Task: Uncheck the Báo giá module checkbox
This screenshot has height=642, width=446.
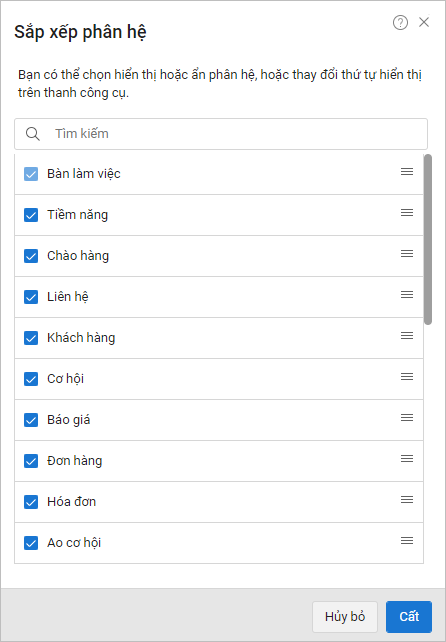Action: click(31, 420)
